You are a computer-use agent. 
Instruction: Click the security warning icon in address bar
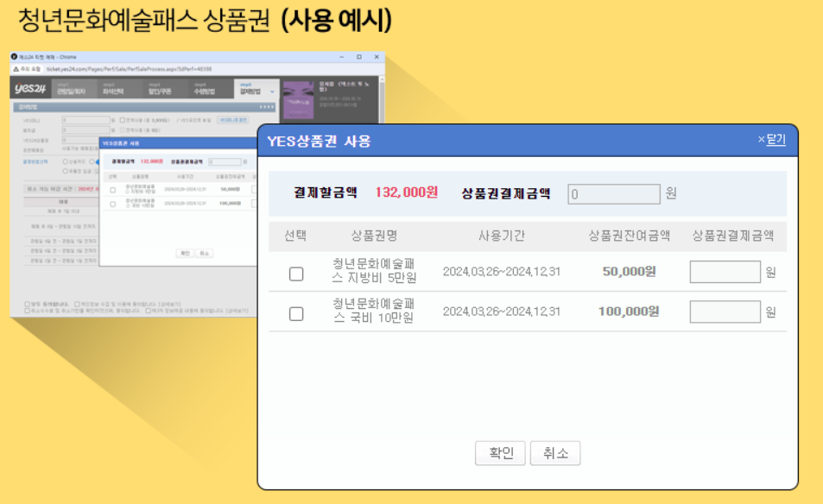point(16,69)
